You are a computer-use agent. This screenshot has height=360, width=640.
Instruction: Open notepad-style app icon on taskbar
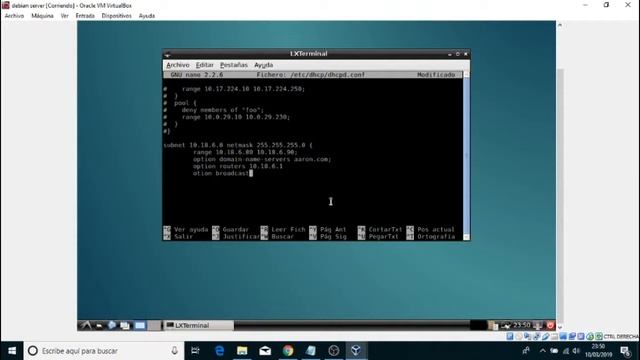pyautogui.click(x=311, y=351)
